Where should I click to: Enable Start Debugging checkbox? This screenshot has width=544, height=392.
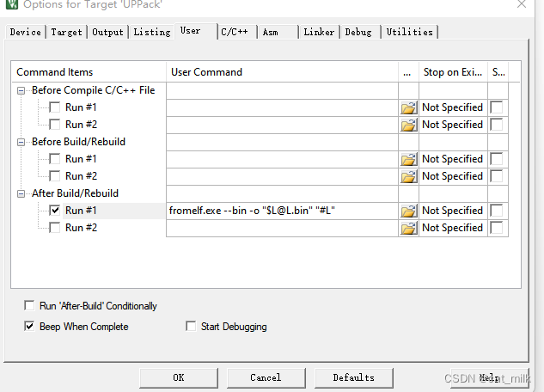[191, 326]
